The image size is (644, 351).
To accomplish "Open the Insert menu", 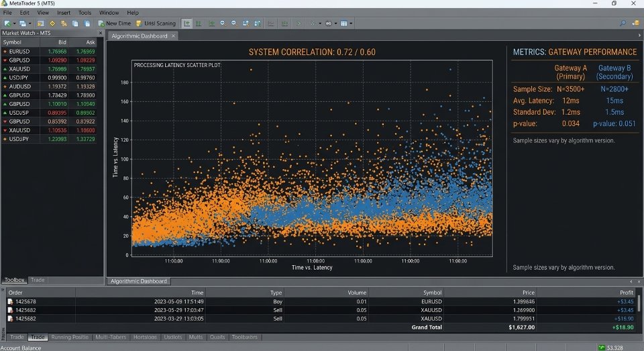I will point(64,13).
